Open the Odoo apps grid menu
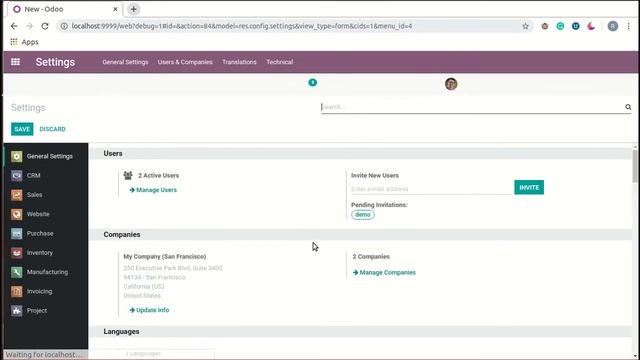Screen dimensions: 640x360 point(16,62)
